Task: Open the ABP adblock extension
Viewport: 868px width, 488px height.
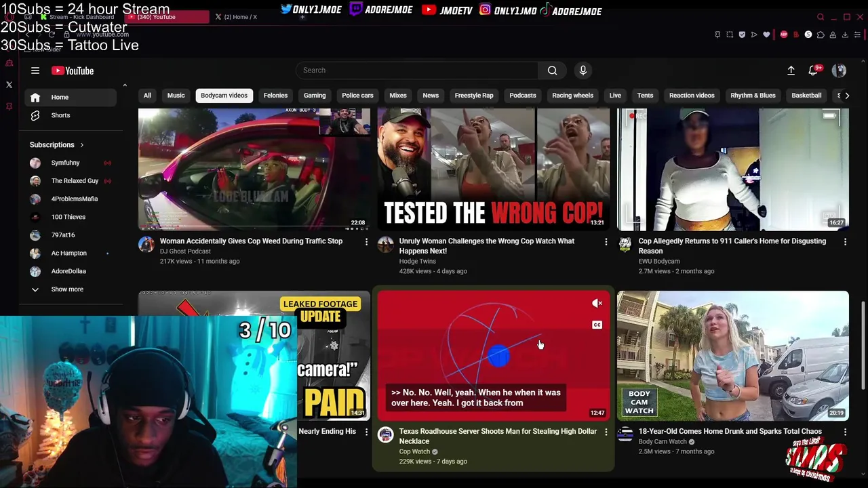Action: click(784, 35)
